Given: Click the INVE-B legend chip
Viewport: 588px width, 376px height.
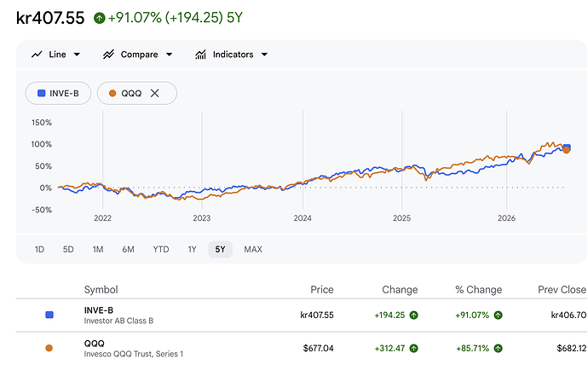Looking at the screenshot, I should pyautogui.click(x=58, y=93).
